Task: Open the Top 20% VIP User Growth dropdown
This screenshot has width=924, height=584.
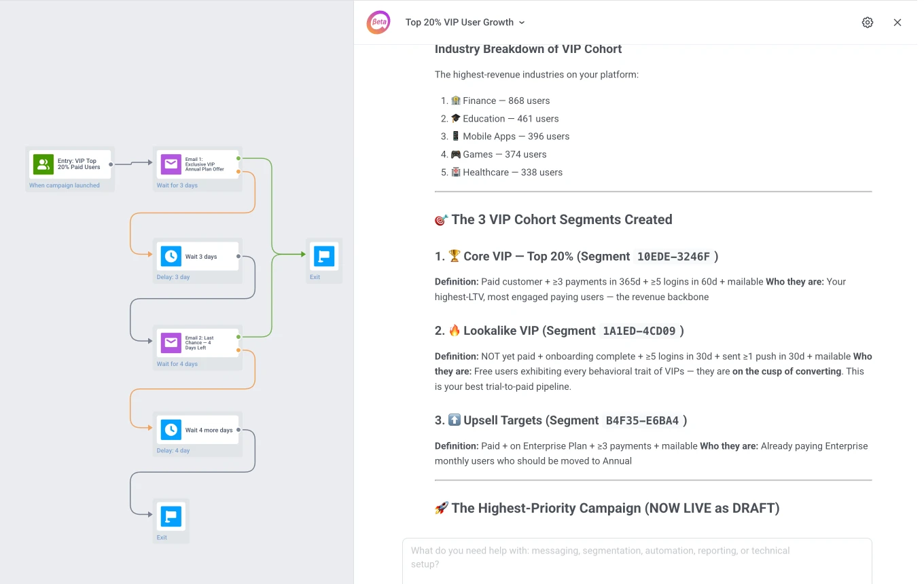Action: coord(522,22)
